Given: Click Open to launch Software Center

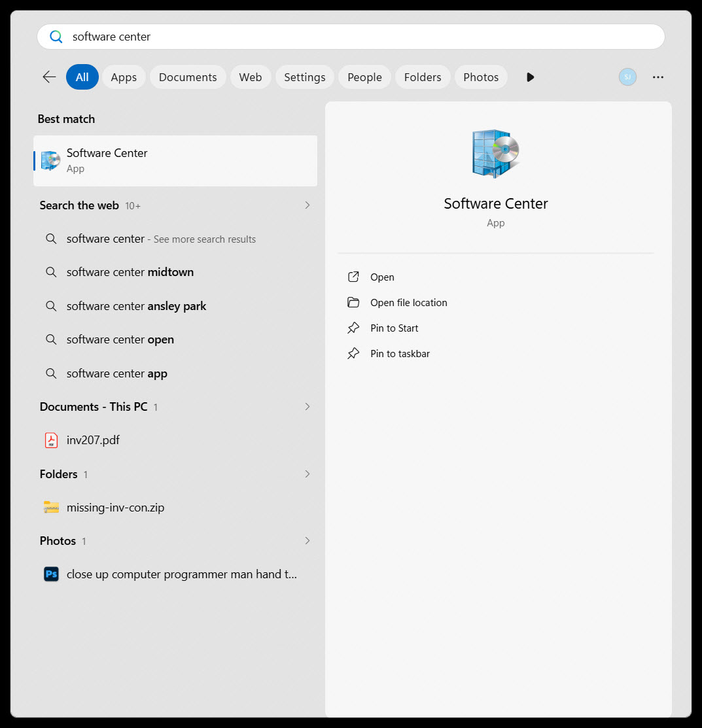Looking at the screenshot, I should (382, 277).
